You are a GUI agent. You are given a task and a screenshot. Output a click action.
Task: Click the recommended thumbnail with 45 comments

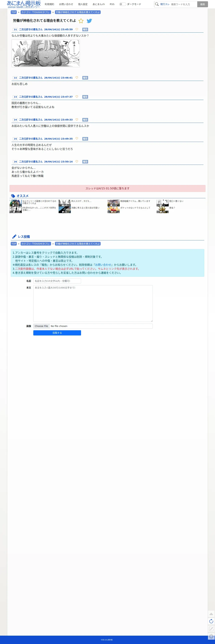pyautogui.click(x=163, y=210)
